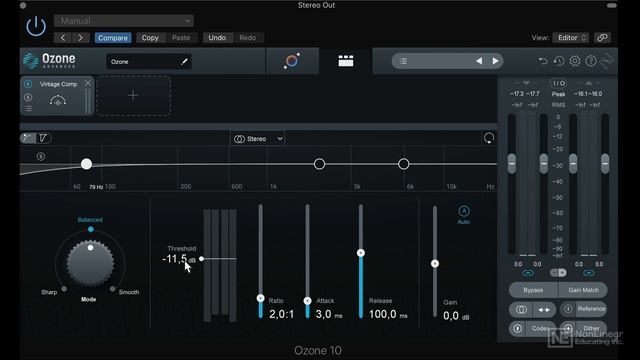
Task: Remove the Vintage Comp module
Action: pyautogui.click(x=88, y=83)
